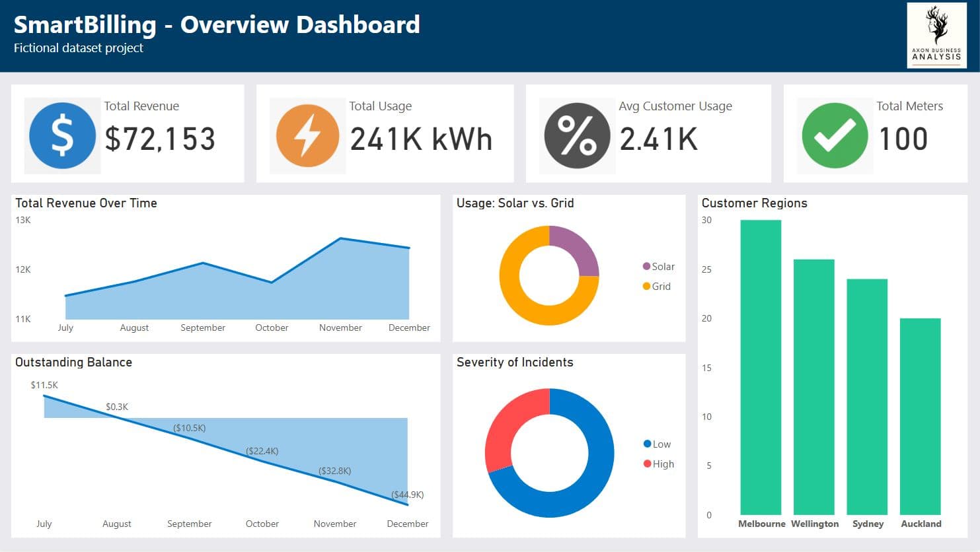Click the red High legend marker
The height and width of the screenshot is (552, 980).
[647, 464]
